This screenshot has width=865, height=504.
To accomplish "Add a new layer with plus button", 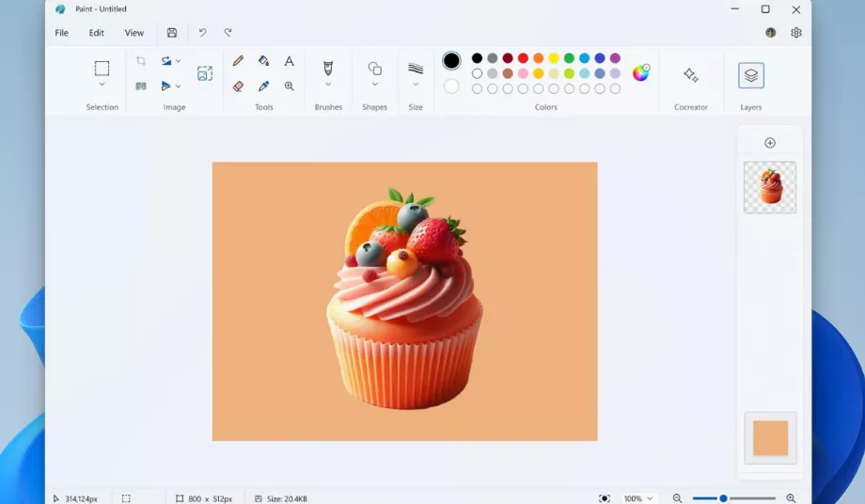I will (x=770, y=143).
